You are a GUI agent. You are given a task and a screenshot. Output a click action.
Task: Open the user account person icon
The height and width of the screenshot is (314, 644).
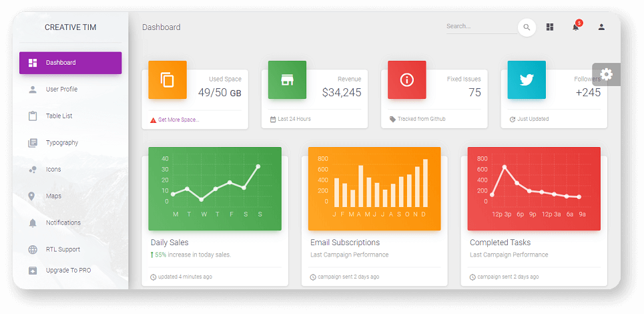point(601,27)
